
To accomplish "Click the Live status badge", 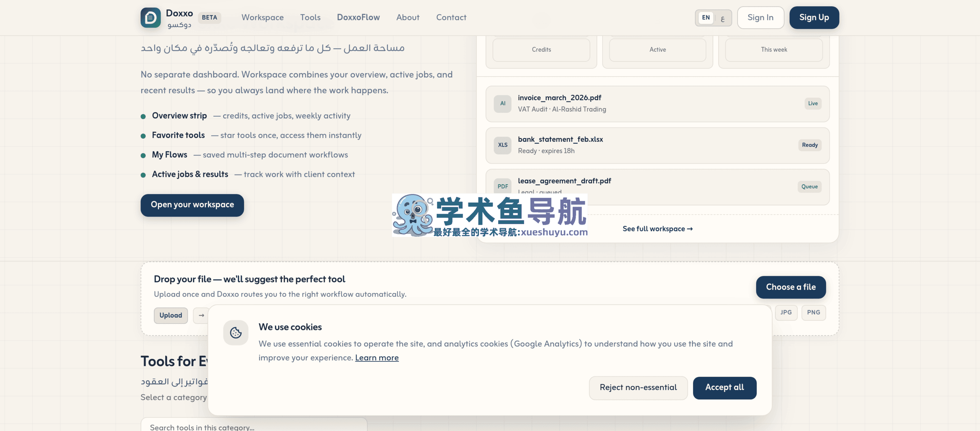I will click(812, 103).
